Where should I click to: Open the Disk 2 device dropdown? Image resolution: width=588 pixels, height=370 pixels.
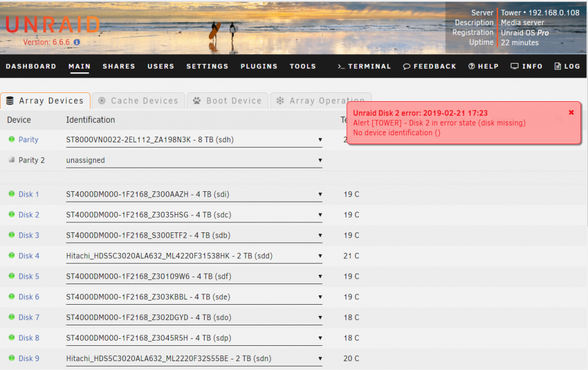(x=194, y=215)
